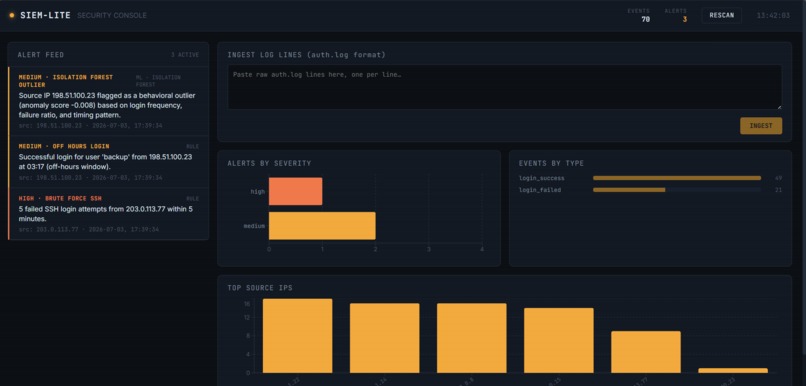This screenshot has height=386, width=806.
Task: Click the login_success count 49
Action: [x=778, y=178]
